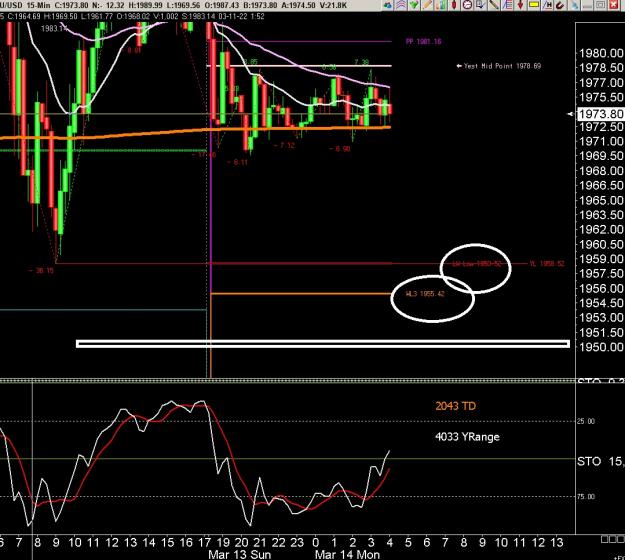The height and width of the screenshot is (560, 625).
Task: Open the red clock icon
Action: pos(467,5)
